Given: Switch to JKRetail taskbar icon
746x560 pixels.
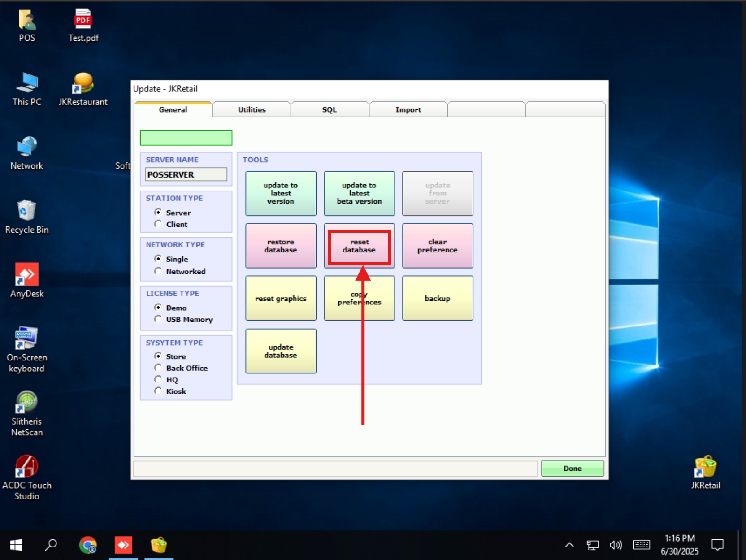Looking at the screenshot, I should point(159,545).
